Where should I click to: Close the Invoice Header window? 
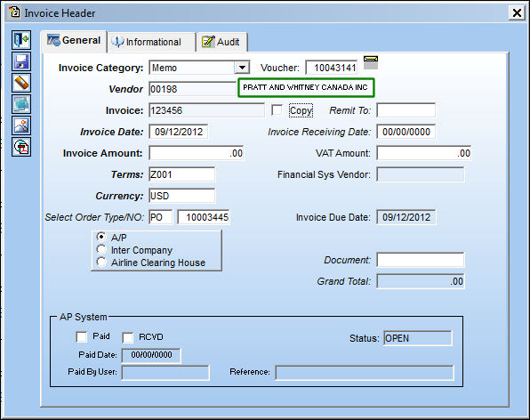(517, 13)
